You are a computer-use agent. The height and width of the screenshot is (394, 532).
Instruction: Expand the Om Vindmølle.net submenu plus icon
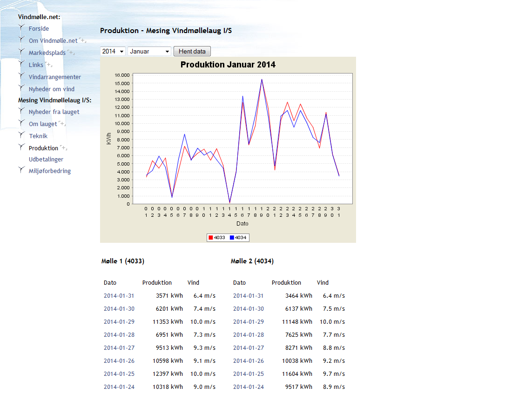82,40
